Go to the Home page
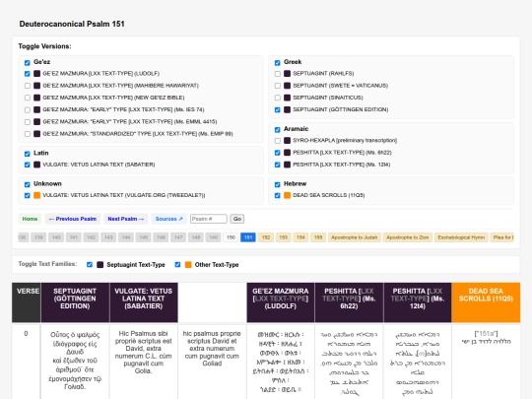532x399 pixels. coord(30,219)
